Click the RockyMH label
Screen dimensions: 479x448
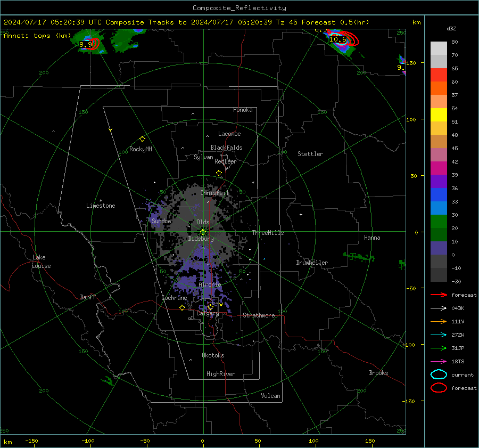141,149
